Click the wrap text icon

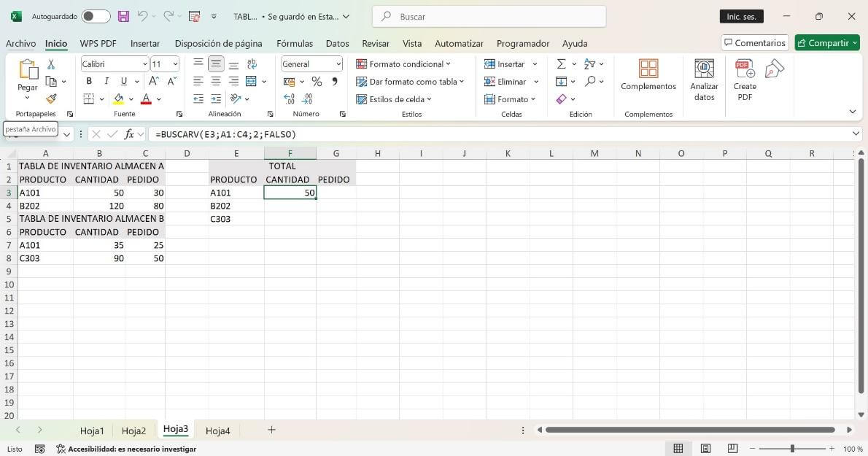point(252,64)
